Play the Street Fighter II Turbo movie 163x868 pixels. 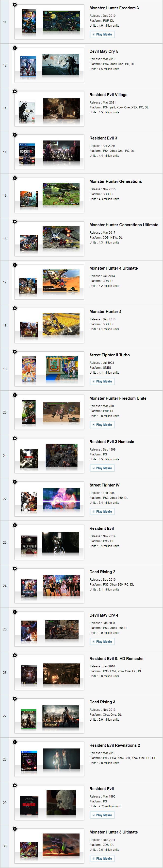[102, 382]
